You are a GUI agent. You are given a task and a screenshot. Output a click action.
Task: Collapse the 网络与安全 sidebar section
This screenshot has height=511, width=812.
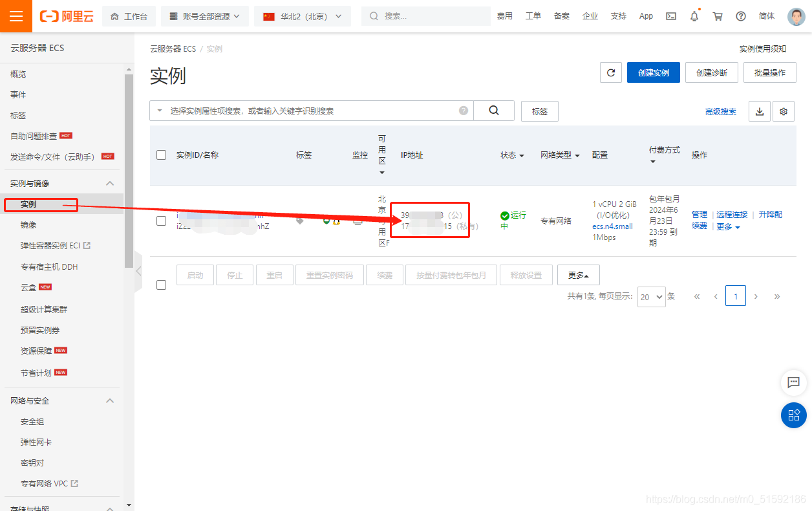[x=110, y=400]
